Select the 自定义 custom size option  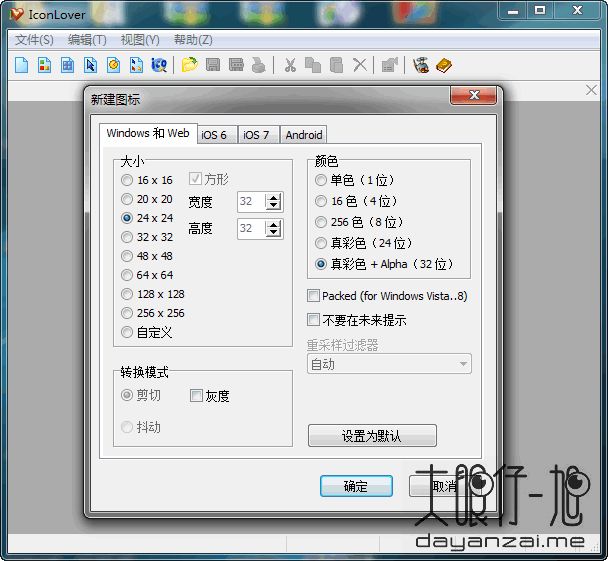click(147, 332)
